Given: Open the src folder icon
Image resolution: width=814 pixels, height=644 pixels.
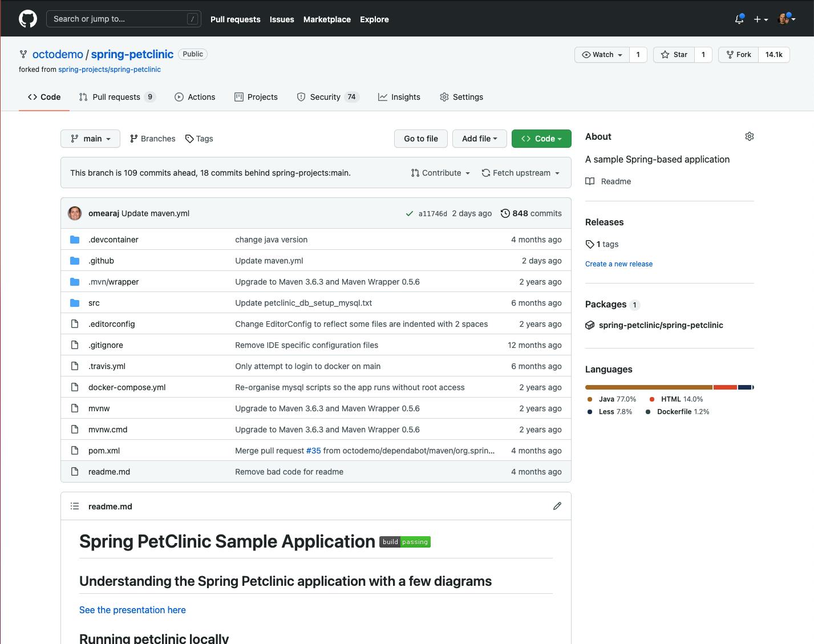Looking at the screenshot, I should click(75, 302).
